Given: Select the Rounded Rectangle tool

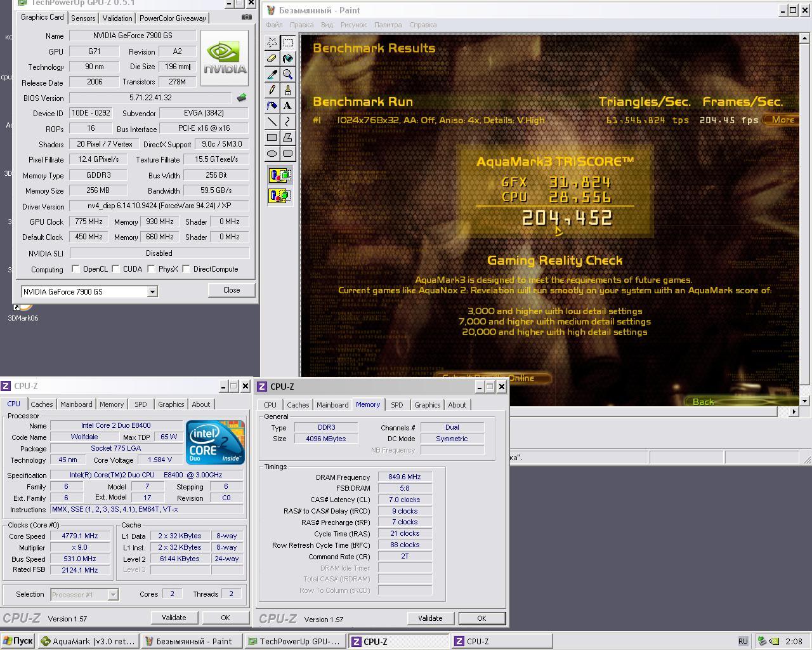Looking at the screenshot, I should 288,154.
